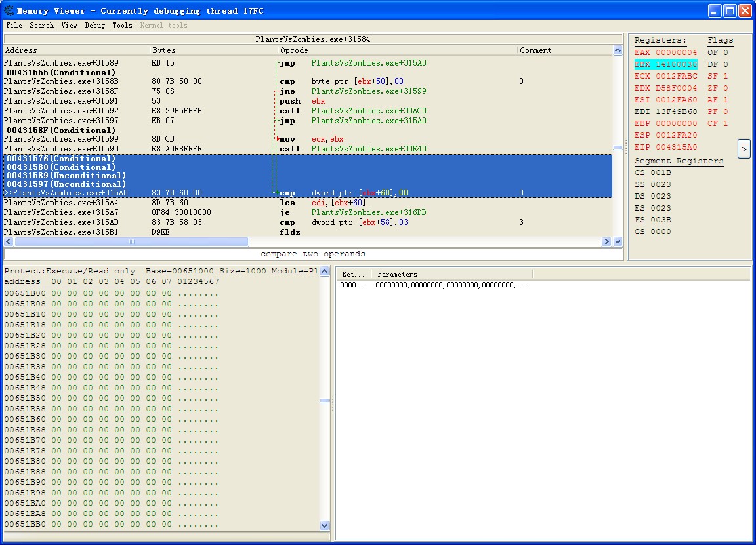Select the mov ecx,ebx line at exe+31599

coord(308,139)
